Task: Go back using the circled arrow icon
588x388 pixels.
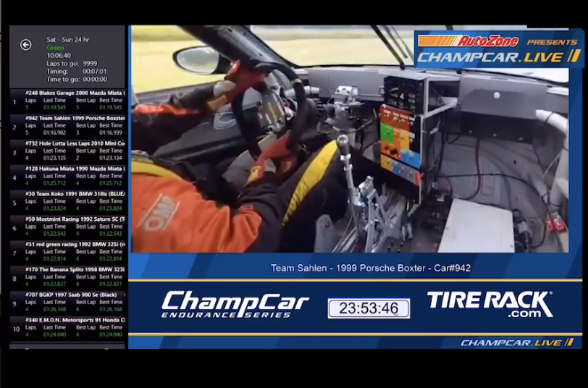Action: 25,45
